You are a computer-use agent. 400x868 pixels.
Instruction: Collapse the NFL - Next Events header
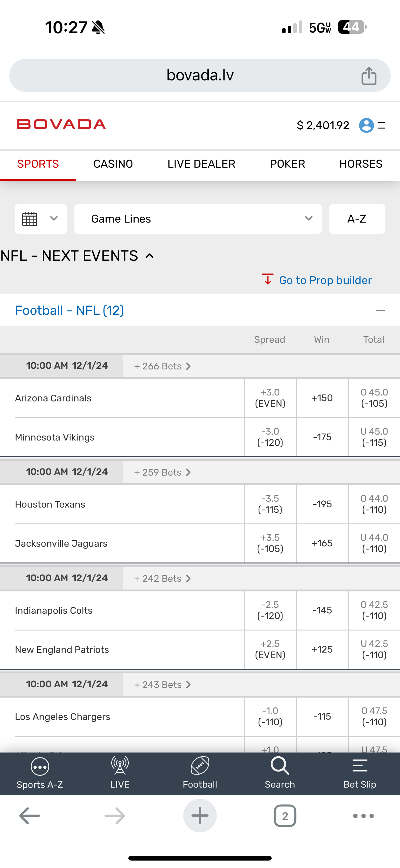tap(150, 256)
